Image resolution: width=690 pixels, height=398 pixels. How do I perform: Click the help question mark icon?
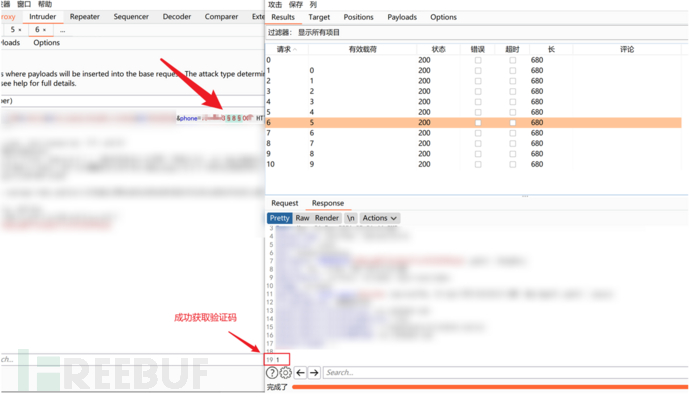pos(272,372)
